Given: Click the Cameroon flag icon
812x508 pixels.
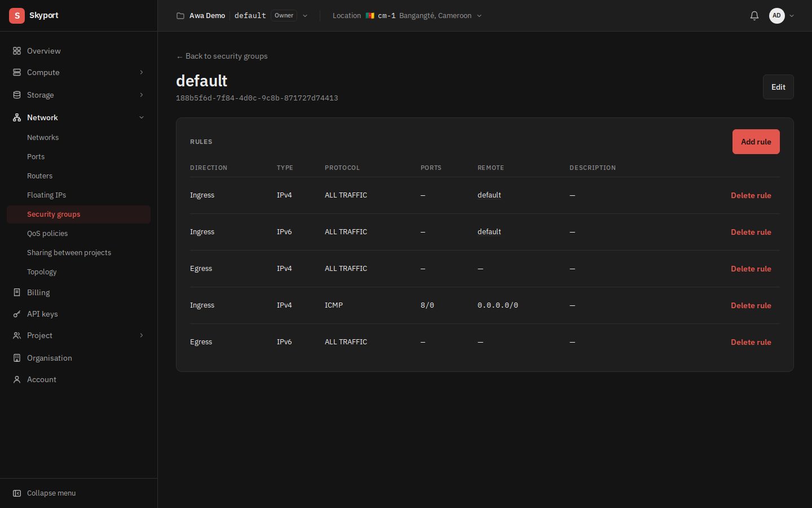Looking at the screenshot, I should (x=370, y=16).
